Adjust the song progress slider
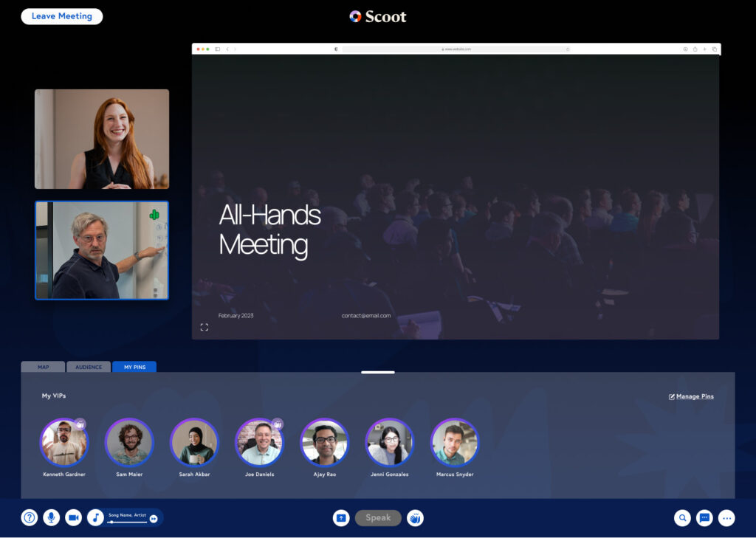This screenshot has width=756, height=538. coord(128,523)
